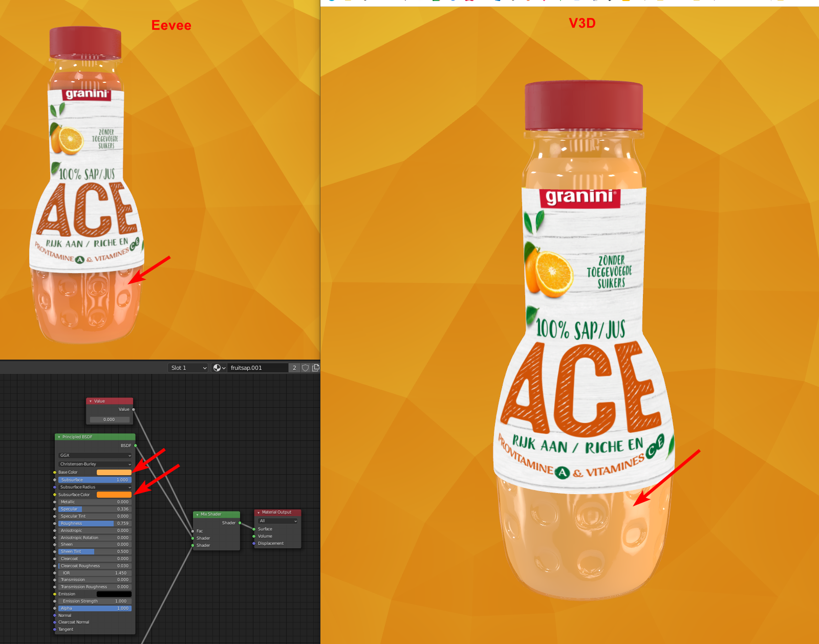
Task: Click the Mix Shader Fac input socket
Action: (192, 531)
